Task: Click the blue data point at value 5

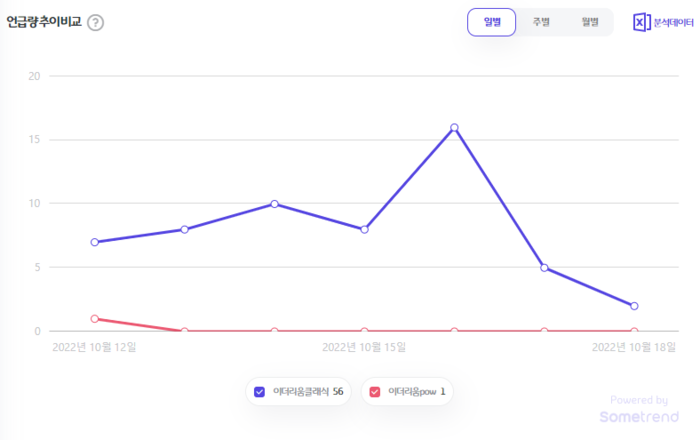Action: pos(544,268)
